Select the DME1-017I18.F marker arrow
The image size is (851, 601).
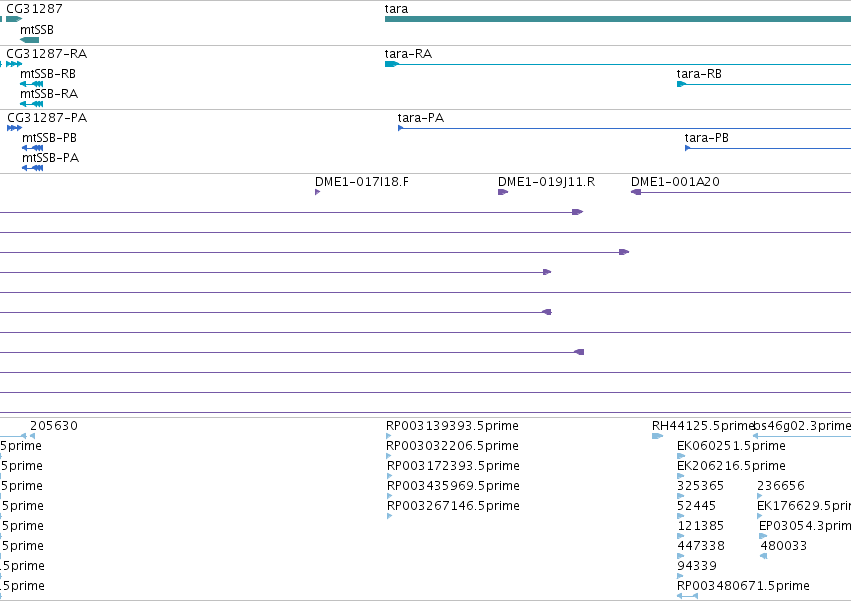(317, 192)
